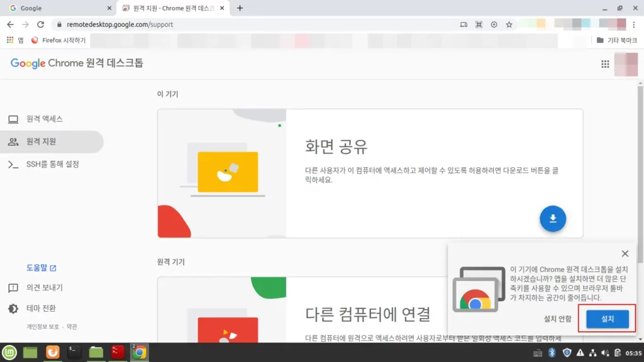Open 약관 terms link
The image size is (644, 362).
tap(72, 327)
